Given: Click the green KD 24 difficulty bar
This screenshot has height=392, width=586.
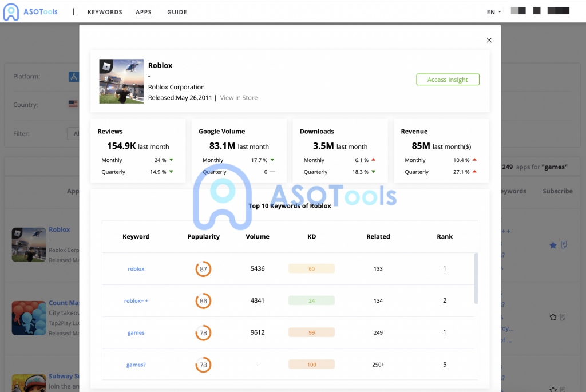Looking at the screenshot, I should (312, 300).
